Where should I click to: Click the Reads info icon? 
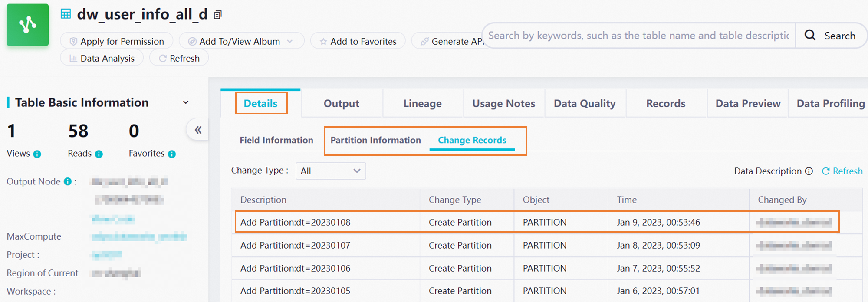click(x=99, y=154)
